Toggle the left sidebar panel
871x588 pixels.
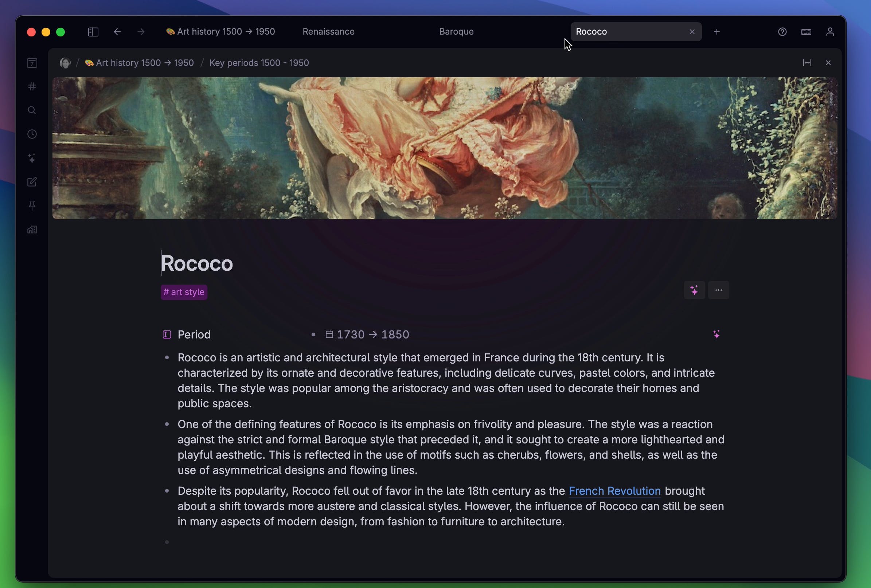point(93,32)
